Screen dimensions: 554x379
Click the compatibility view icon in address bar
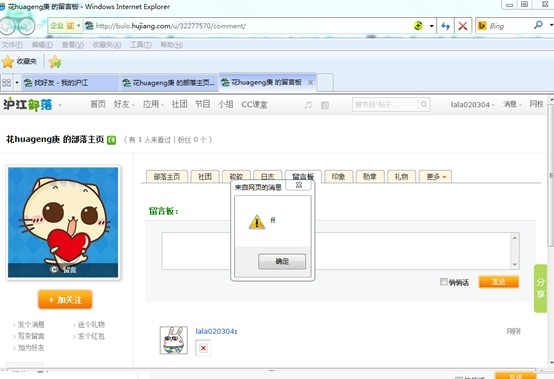tap(418, 25)
